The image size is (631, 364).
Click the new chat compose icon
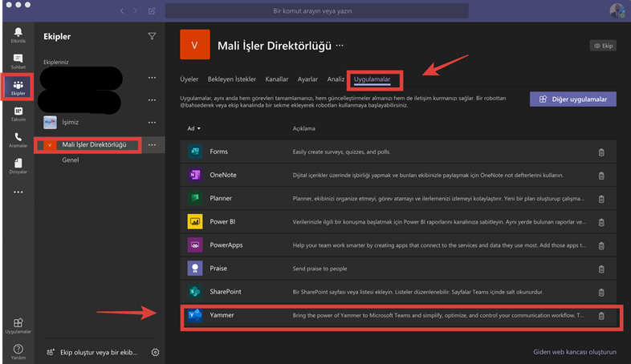tap(152, 11)
